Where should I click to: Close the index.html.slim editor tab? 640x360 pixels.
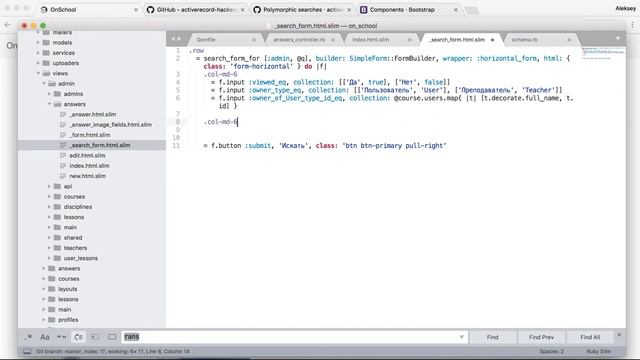[409, 40]
